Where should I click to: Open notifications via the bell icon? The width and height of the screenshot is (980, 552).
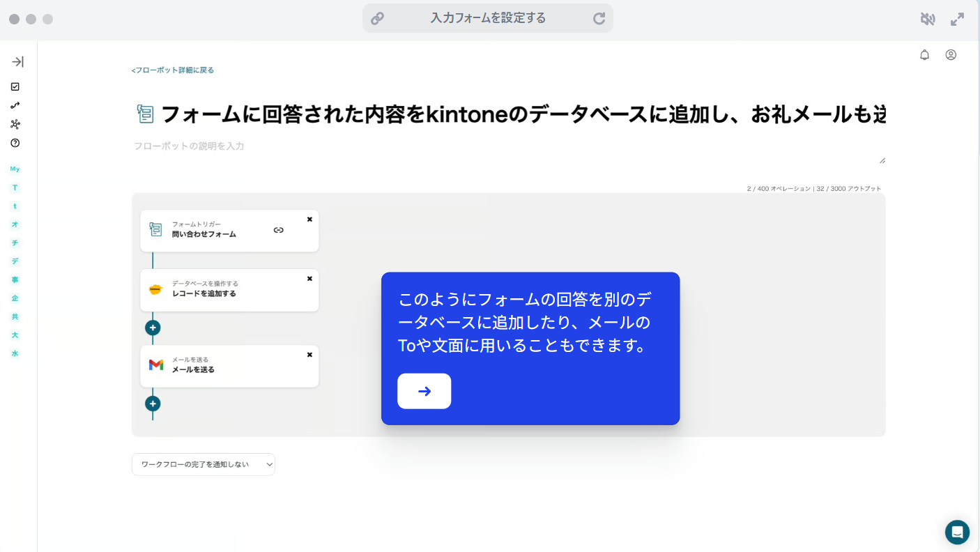tap(924, 54)
